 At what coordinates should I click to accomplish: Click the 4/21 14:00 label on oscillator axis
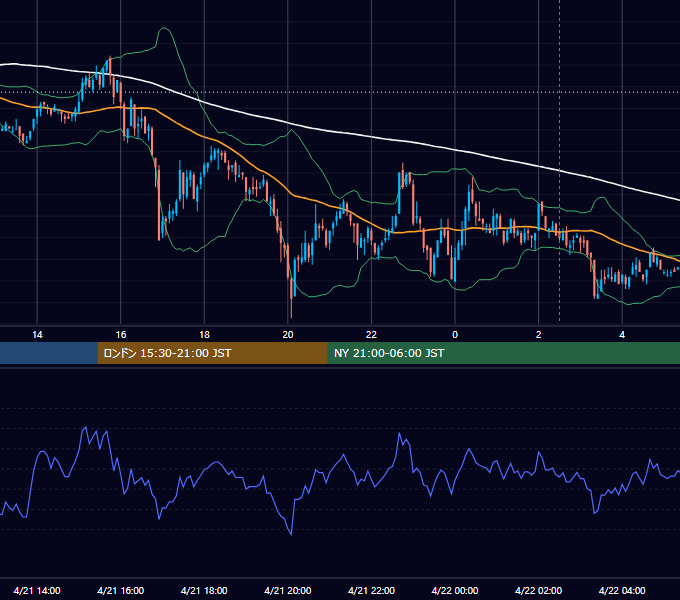click(37, 590)
